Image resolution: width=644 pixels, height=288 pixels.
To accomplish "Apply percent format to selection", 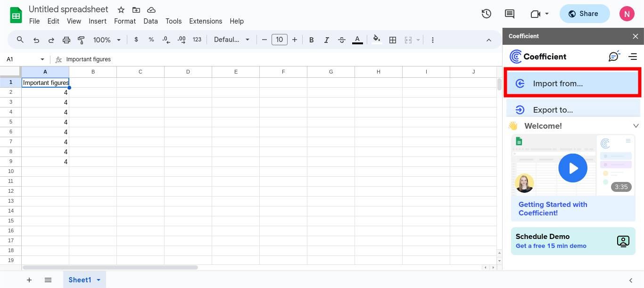I will tap(151, 40).
